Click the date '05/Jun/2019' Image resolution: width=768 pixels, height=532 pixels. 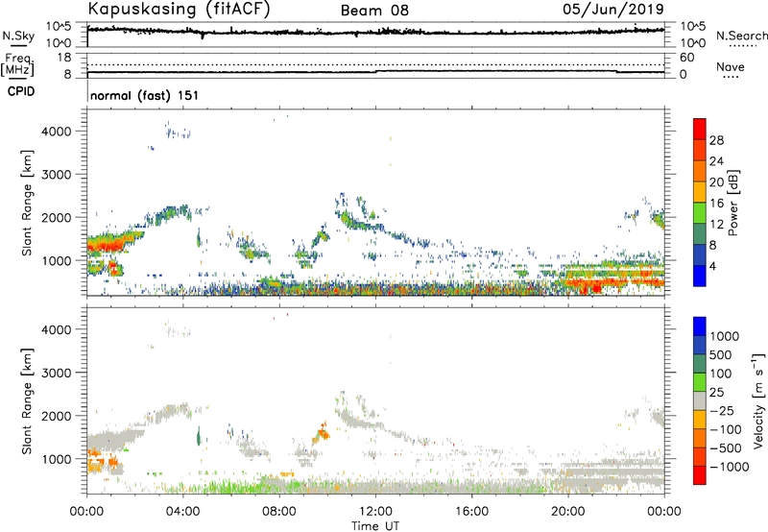tap(613, 10)
